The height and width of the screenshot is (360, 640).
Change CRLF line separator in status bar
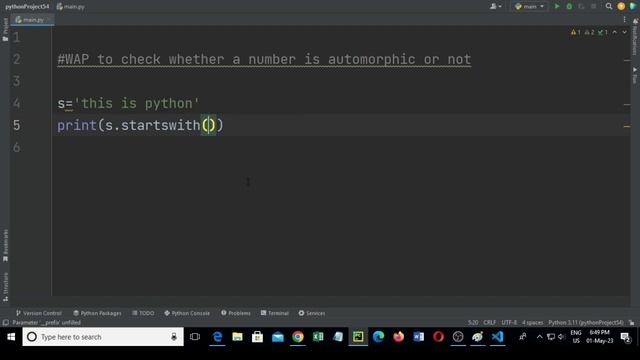tap(489, 322)
